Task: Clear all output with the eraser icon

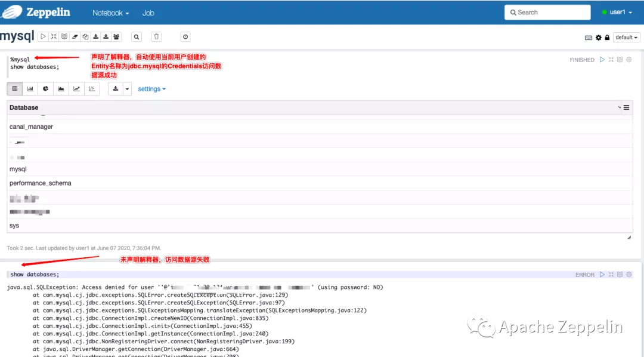Action: 75,36
